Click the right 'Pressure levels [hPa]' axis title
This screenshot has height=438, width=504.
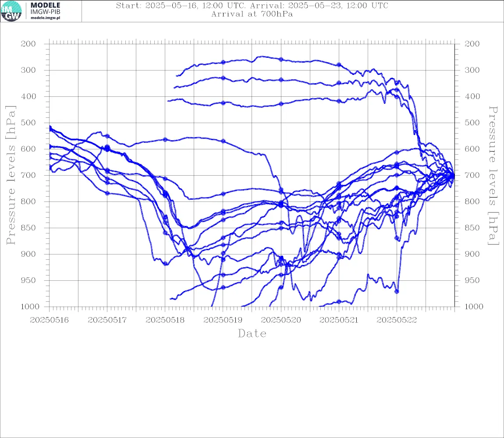pos(493,176)
